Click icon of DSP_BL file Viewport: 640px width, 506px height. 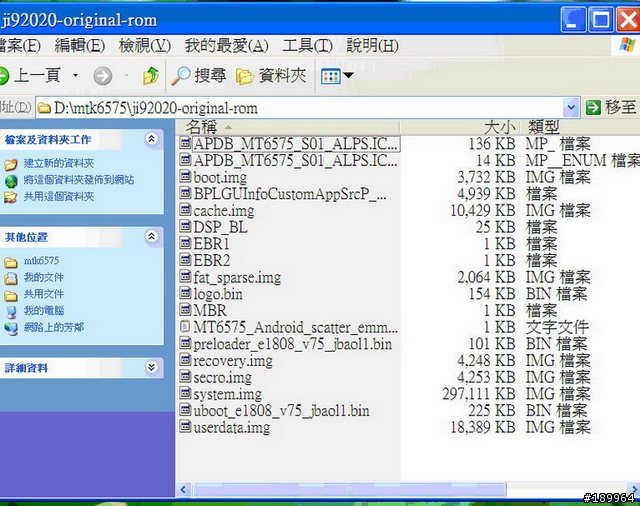[x=185, y=227]
